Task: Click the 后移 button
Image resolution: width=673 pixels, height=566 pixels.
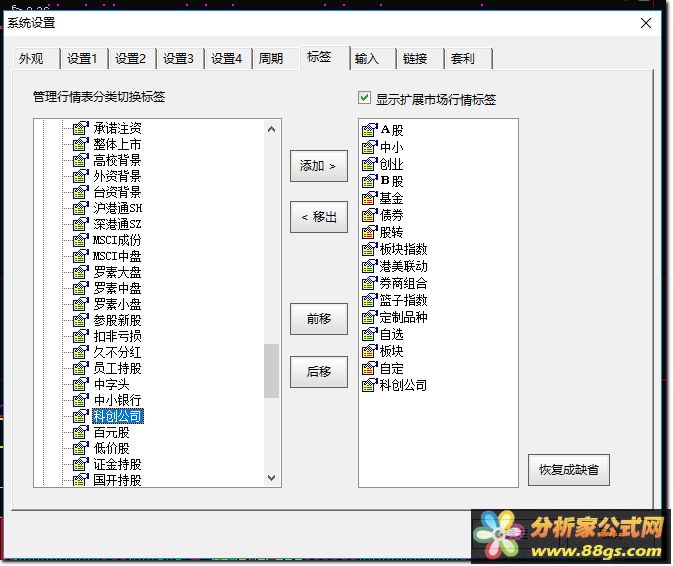Action: [319, 372]
